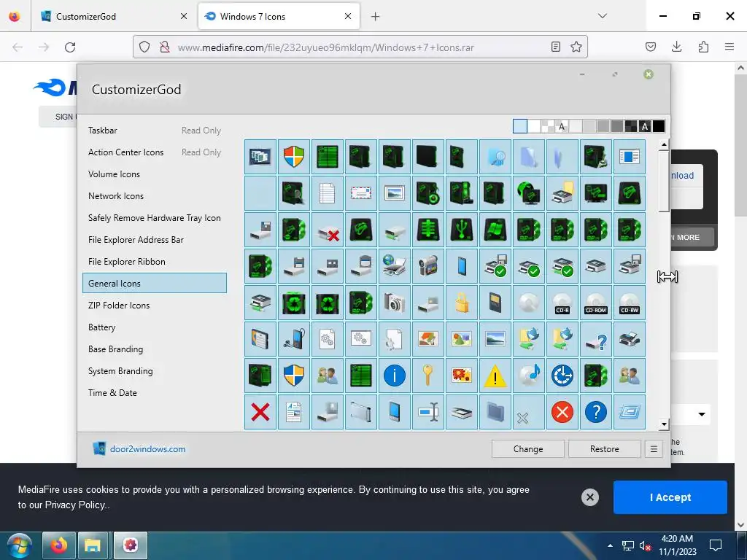This screenshot has width=747, height=560.
Task: Open File Explorer from the taskbar
Action: [93, 545]
